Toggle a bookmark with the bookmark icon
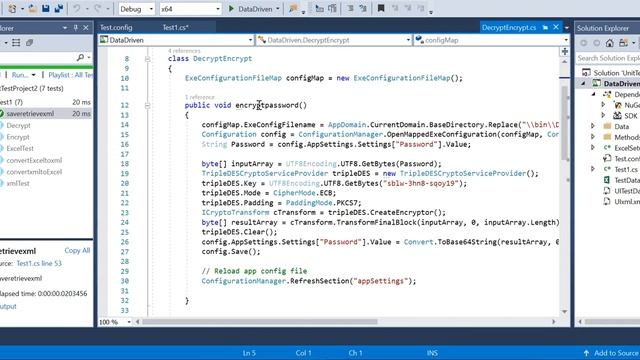The height and width of the screenshot is (360, 640). click(x=381, y=8)
